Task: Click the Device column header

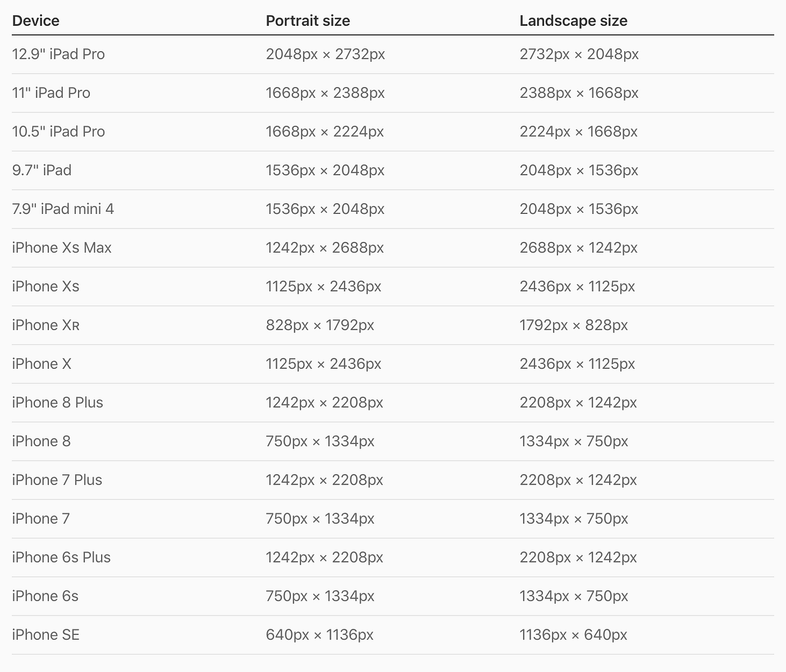Action: 35,21
